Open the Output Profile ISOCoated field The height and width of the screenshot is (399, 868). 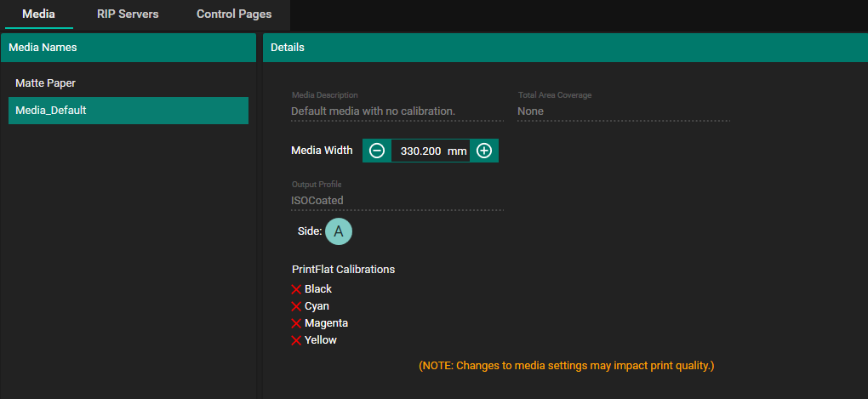tap(397, 201)
